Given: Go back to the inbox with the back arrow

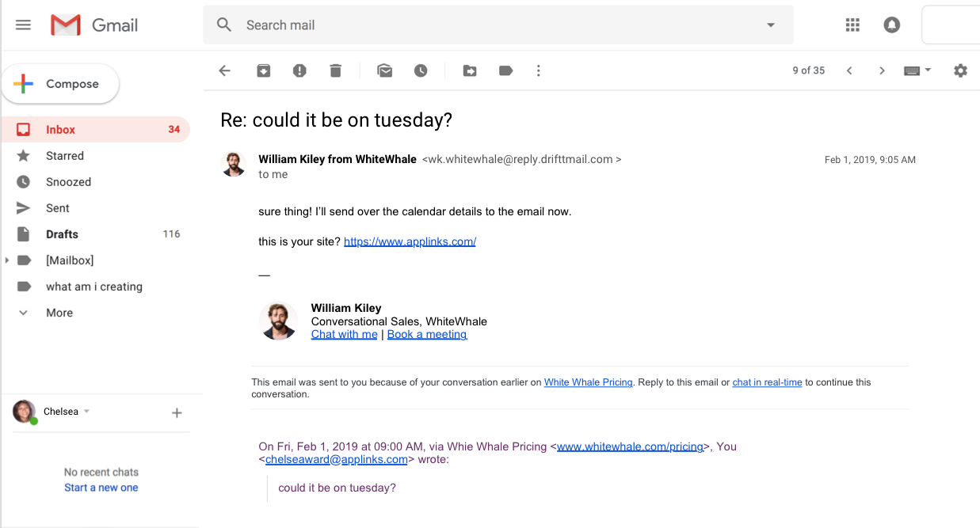Looking at the screenshot, I should click(225, 70).
